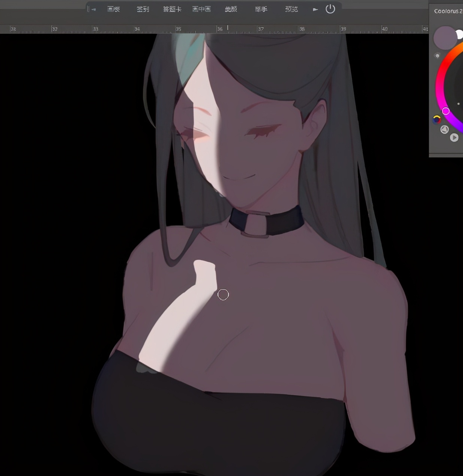
Task: Click the power icon on floating toolbar
Action: coord(330,9)
